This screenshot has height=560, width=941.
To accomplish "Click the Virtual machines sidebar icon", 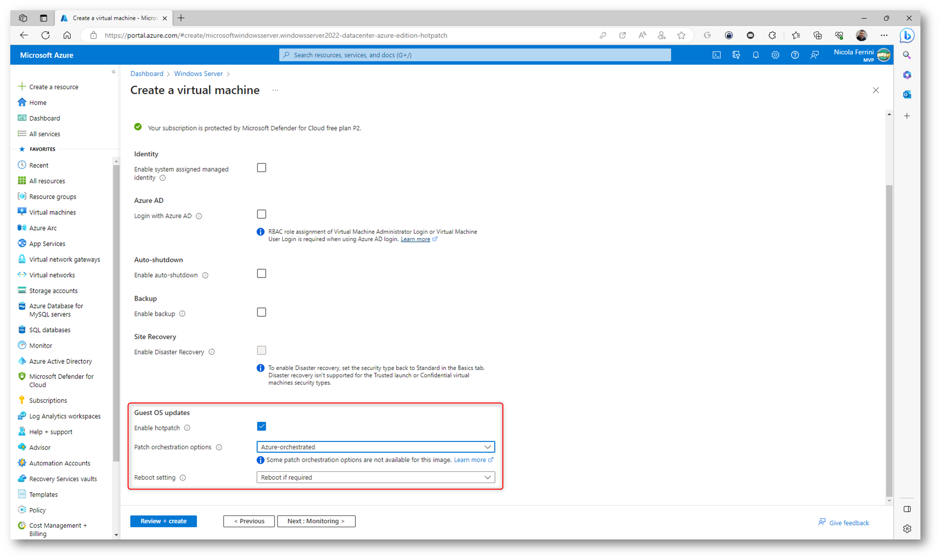I will click(22, 212).
